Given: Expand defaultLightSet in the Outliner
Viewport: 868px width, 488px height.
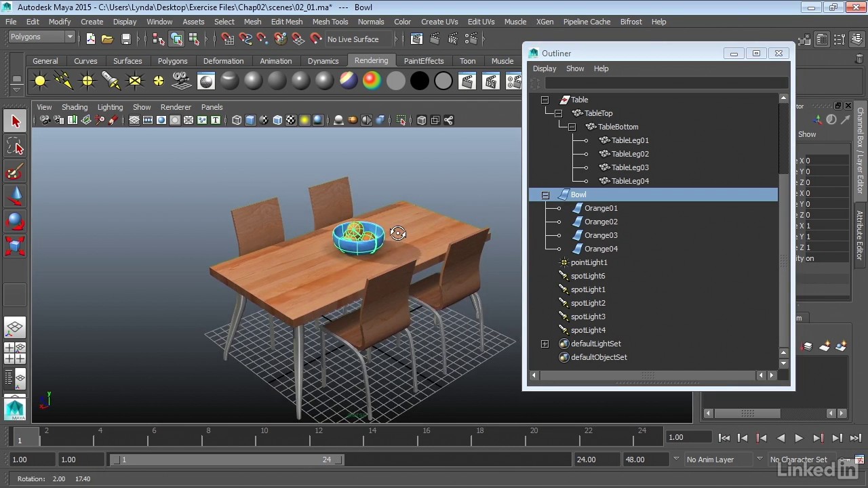Looking at the screenshot, I should 545,344.
